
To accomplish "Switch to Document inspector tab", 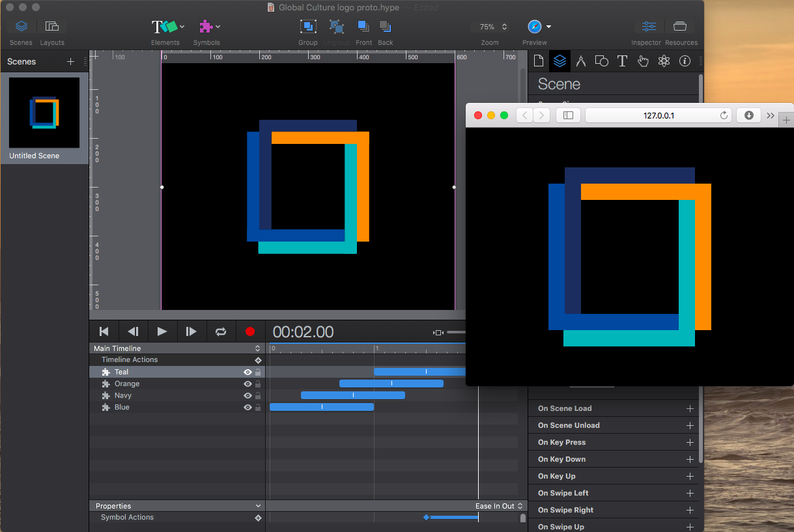I will [539, 61].
